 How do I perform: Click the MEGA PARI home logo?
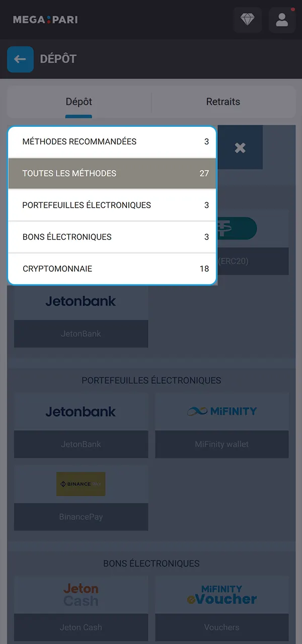[44, 20]
